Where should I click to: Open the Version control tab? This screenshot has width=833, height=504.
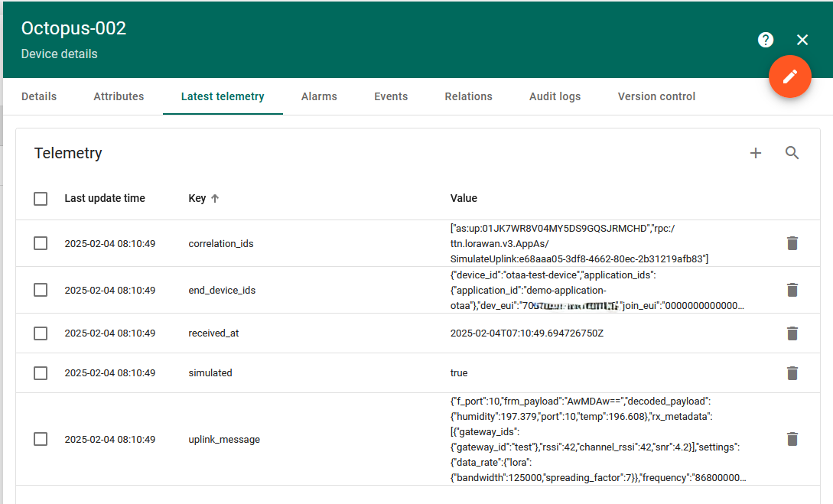(656, 96)
